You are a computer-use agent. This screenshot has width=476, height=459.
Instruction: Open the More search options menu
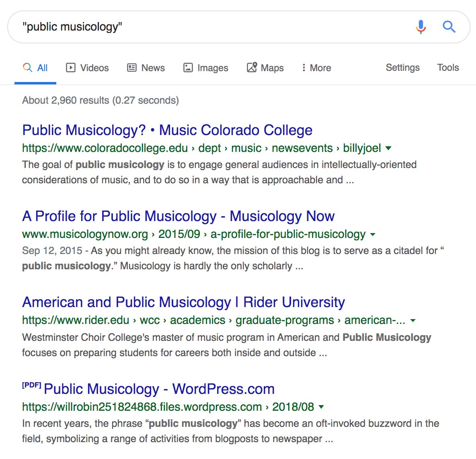[316, 68]
